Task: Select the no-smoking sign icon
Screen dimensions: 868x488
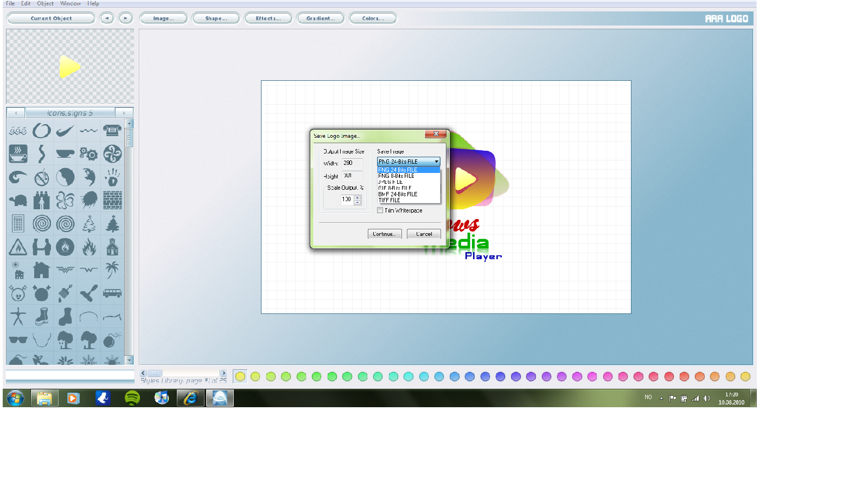Action: coord(42,177)
